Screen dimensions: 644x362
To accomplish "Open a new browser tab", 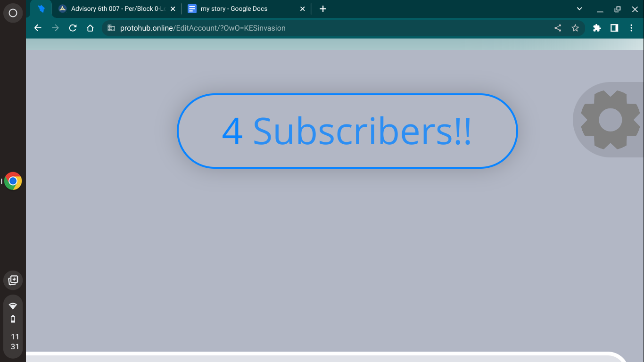I will [x=323, y=9].
